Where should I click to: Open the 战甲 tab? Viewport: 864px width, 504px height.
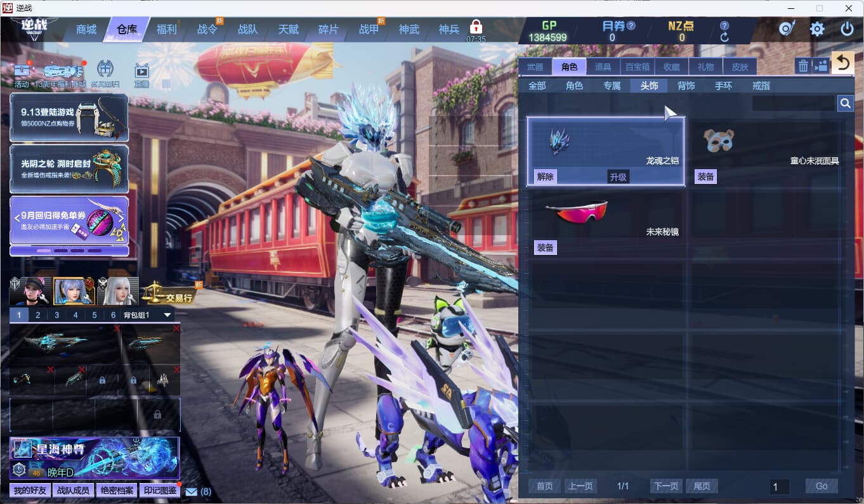click(x=369, y=29)
